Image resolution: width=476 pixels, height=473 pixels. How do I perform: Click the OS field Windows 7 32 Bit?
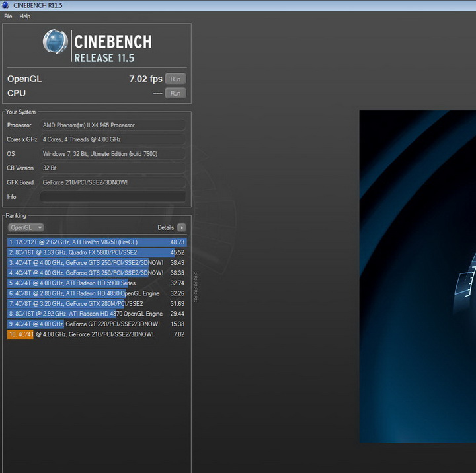[x=112, y=153]
